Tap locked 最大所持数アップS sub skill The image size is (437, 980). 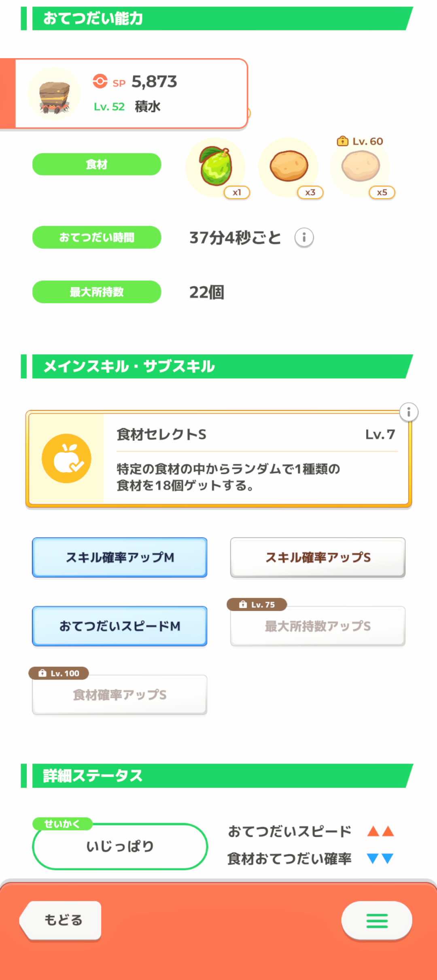[x=318, y=626]
